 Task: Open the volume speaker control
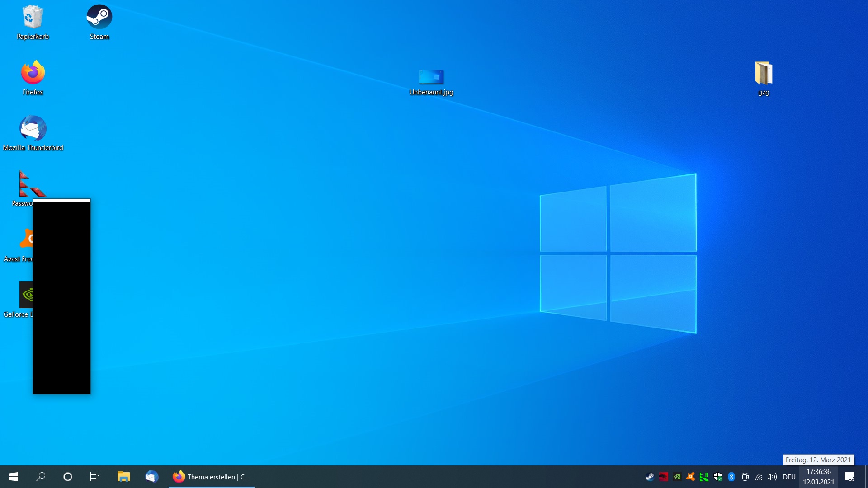pyautogui.click(x=772, y=477)
